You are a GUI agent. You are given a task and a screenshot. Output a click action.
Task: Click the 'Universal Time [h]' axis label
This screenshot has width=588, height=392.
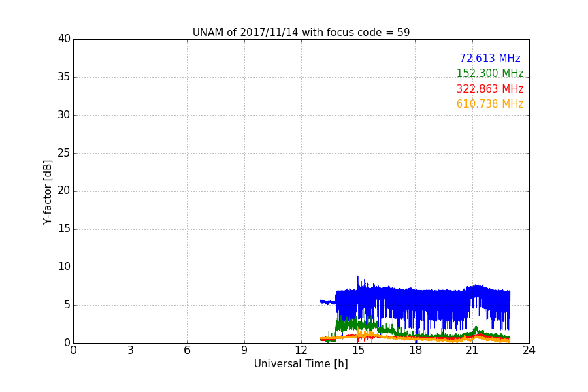(x=301, y=364)
